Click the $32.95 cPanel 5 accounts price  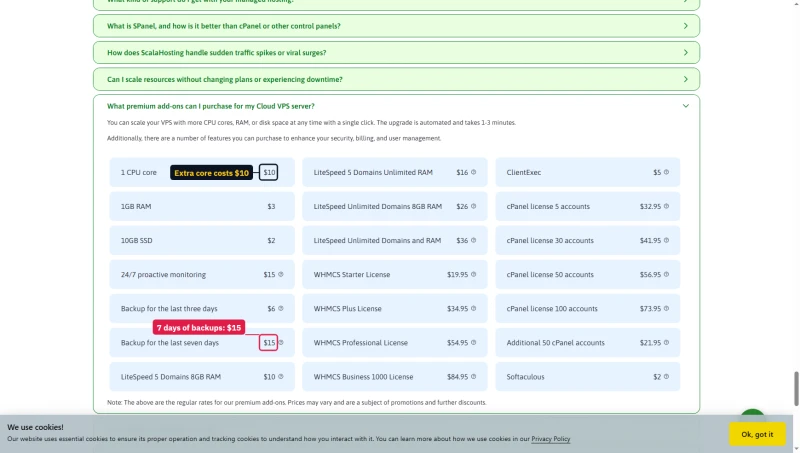[x=650, y=206]
